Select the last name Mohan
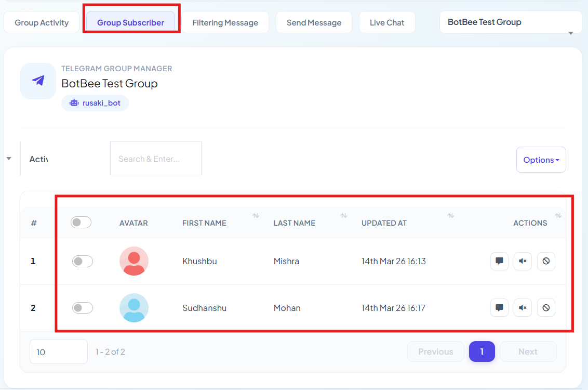The width and height of the screenshot is (588, 390). click(287, 308)
